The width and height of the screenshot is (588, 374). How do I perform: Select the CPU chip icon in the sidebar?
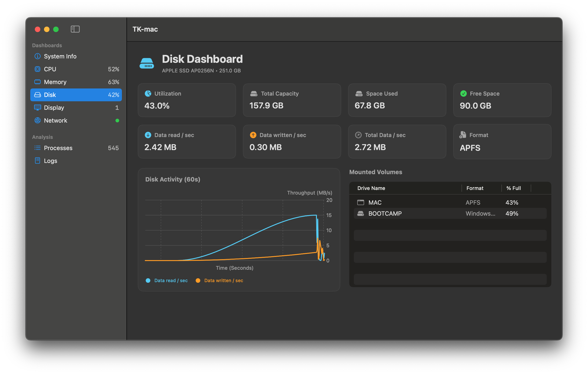click(x=38, y=69)
